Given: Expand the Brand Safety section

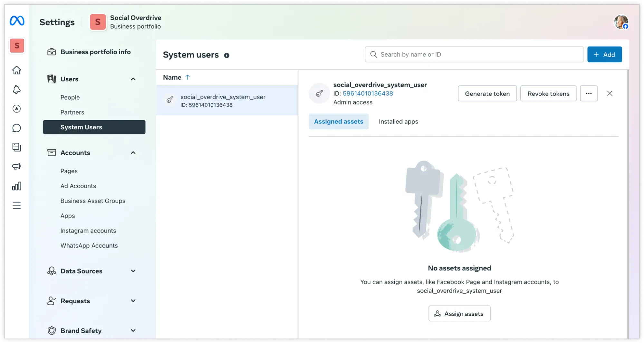Looking at the screenshot, I should (x=133, y=330).
